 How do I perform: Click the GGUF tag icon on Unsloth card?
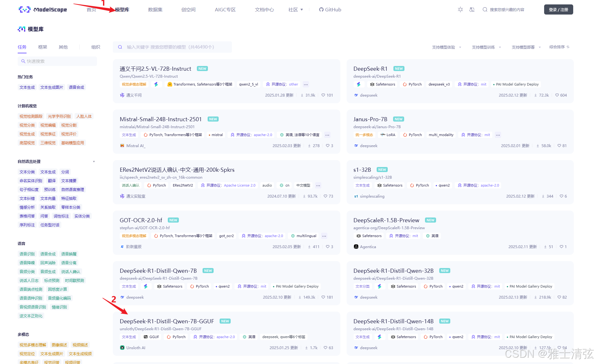pyautogui.click(x=146, y=337)
